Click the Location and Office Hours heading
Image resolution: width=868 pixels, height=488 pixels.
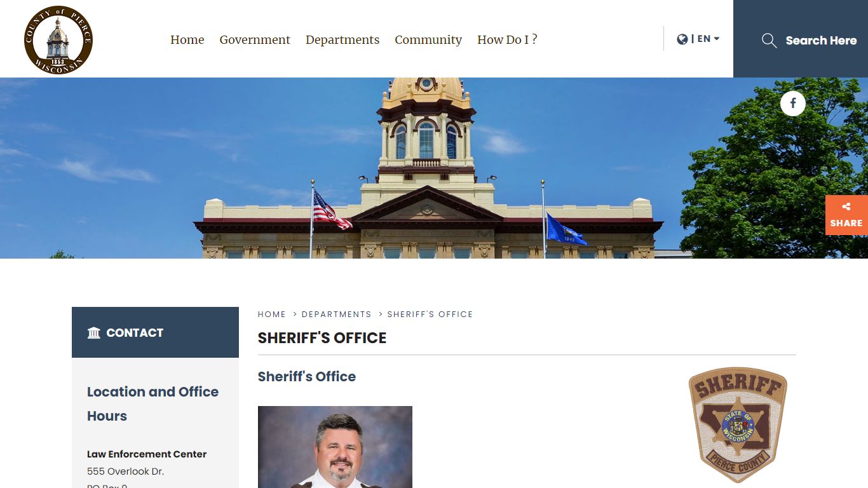tap(153, 403)
